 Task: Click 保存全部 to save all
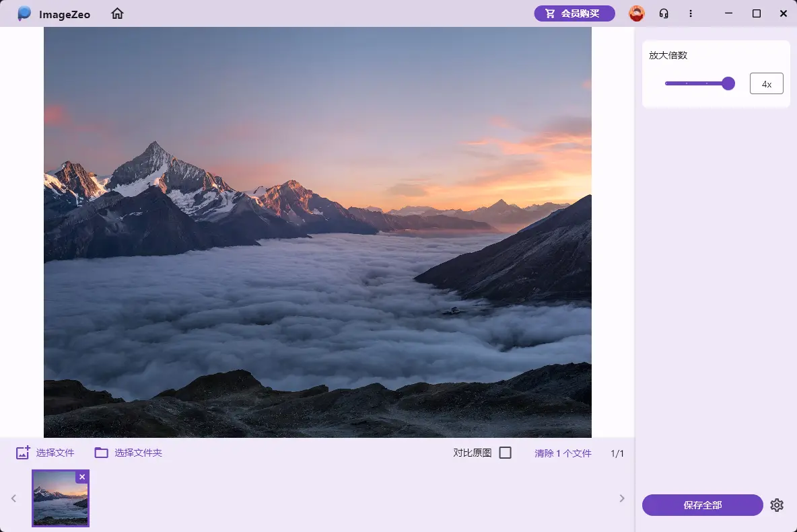tap(702, 505)
